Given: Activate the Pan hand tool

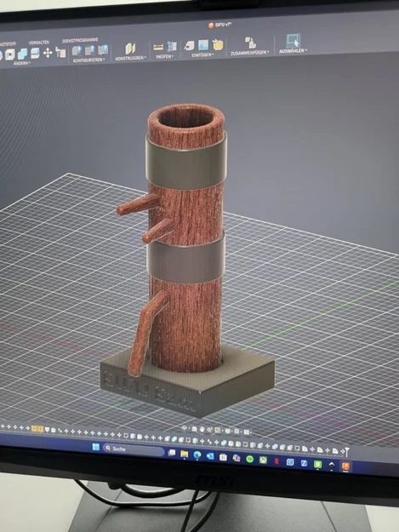Looking at the screenshot, I should coord(202,430).
